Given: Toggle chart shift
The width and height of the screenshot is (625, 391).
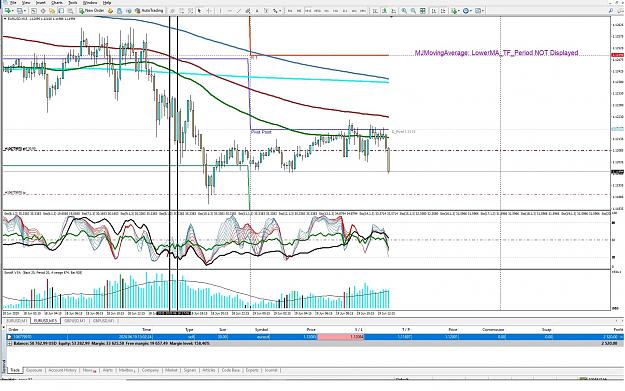Looking at the screenshot, I should [443, 11].
